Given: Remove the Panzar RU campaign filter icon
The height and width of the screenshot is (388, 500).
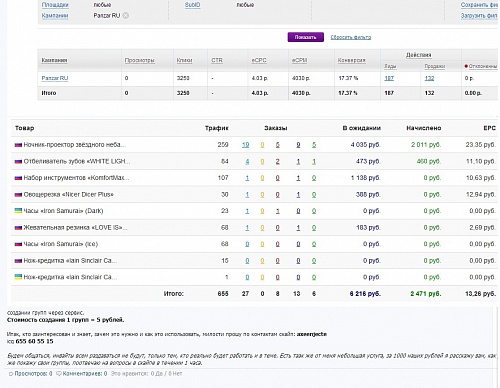Looking at the screenshot, I should [126, 15].
